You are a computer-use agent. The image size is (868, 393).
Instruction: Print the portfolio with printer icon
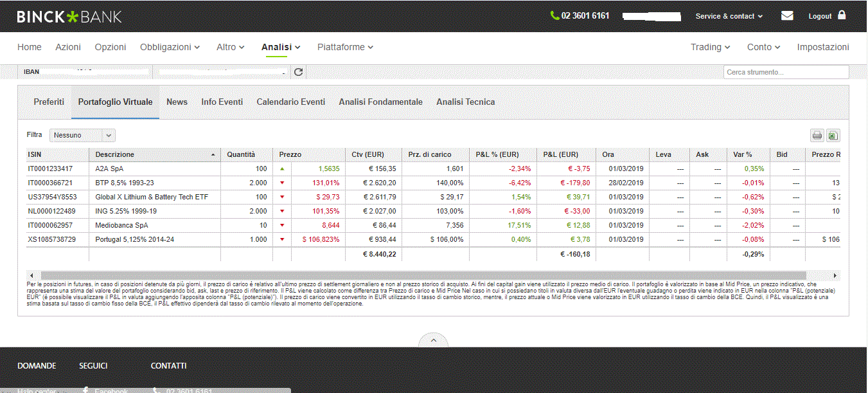[x=817, y=136]
